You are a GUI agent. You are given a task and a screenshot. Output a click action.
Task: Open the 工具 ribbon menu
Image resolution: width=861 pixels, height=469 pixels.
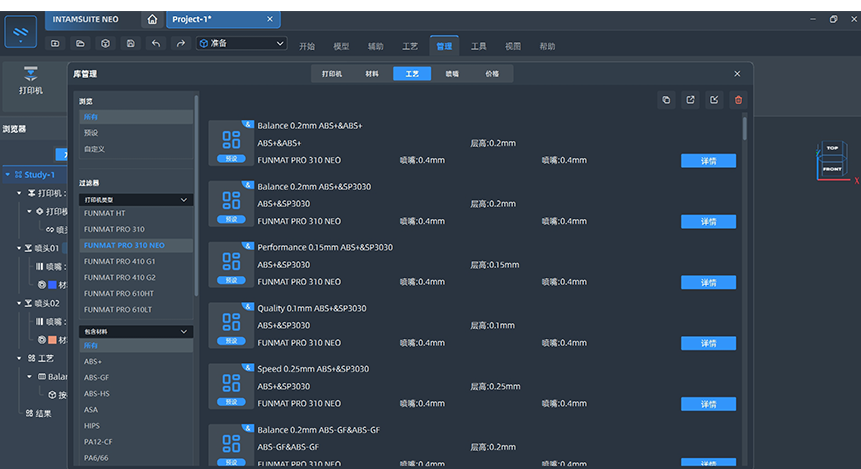click(x=478, y=46)
